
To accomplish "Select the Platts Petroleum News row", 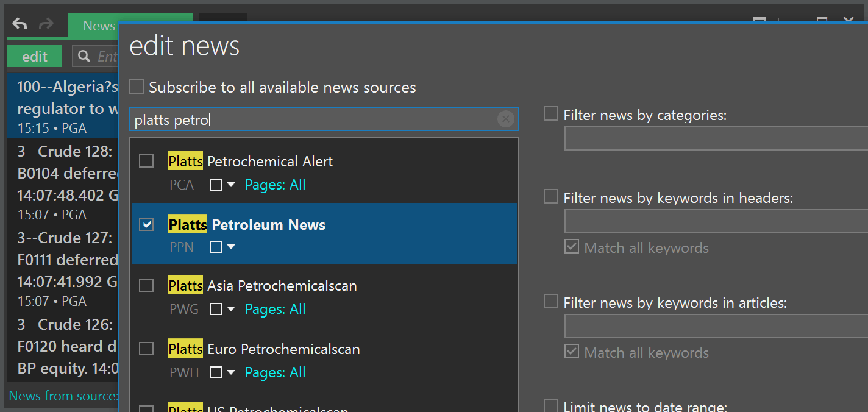I will (324, 233).
